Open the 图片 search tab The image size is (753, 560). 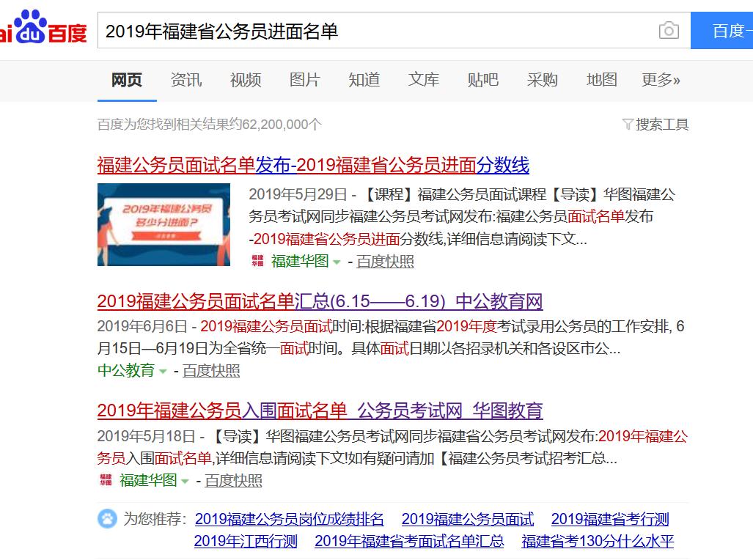304,81
